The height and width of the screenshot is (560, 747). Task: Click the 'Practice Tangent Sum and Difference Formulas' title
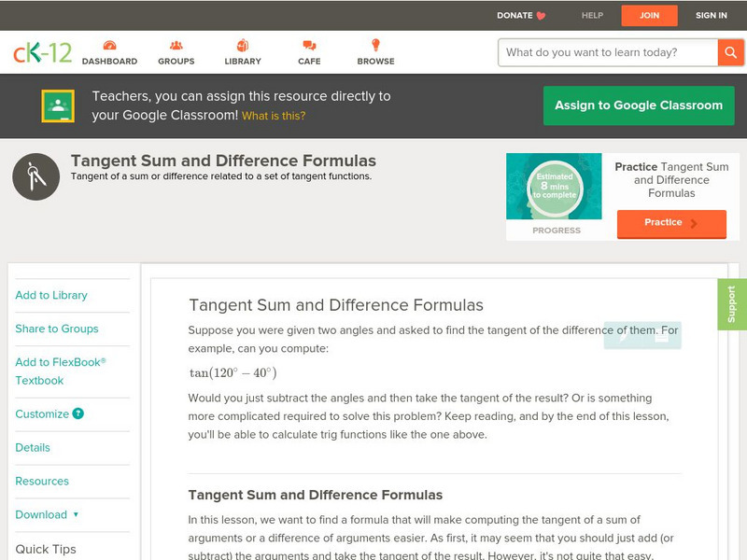click(x=671, y=180)
